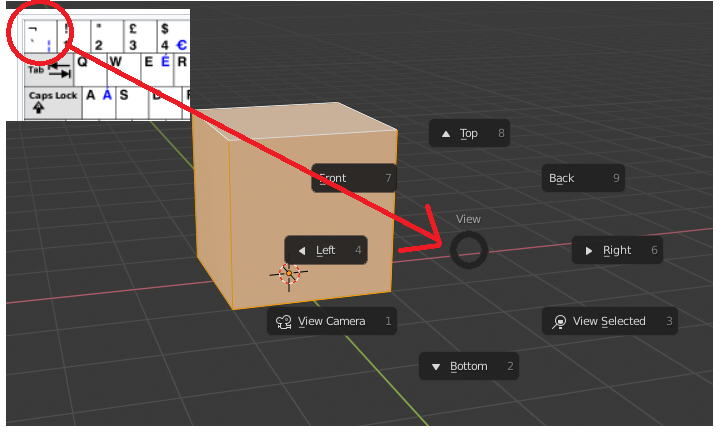The image size is (722, 435).
Task: Choose Front view pie option
Action: (x=354, y=178)
